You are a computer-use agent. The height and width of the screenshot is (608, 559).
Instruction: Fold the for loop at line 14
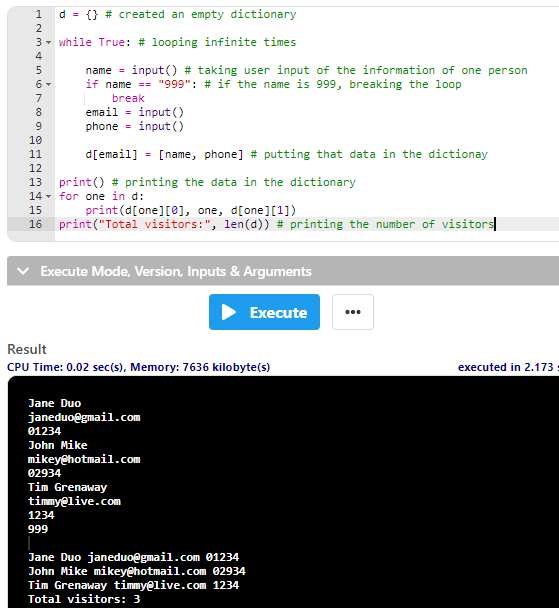[x=48, y=196]
